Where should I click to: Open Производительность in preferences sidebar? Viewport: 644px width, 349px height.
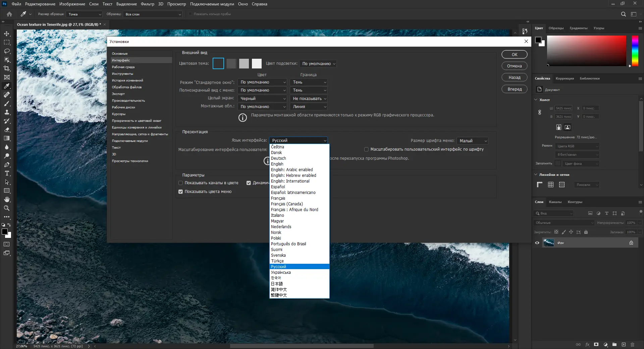(128, 101)
